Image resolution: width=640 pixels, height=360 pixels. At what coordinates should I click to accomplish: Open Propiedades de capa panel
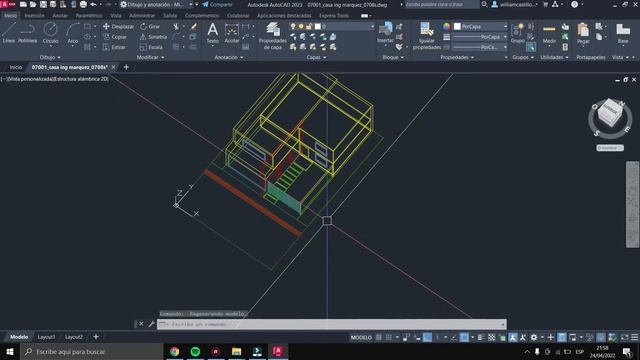click(272, 36)
